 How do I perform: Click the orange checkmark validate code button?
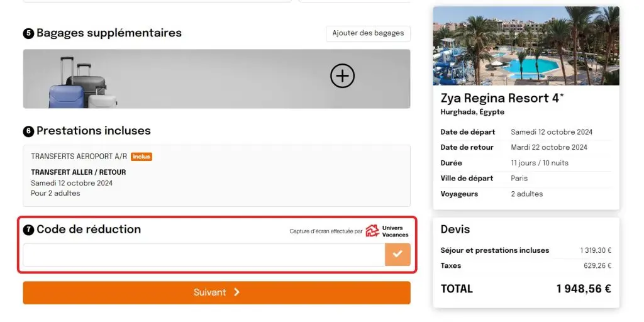click(397, 255)
